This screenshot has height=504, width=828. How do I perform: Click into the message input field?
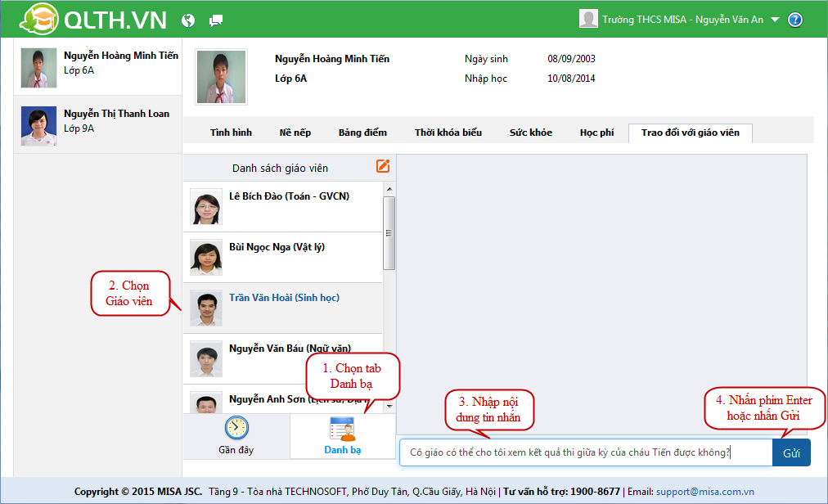[x=586, y=452]
